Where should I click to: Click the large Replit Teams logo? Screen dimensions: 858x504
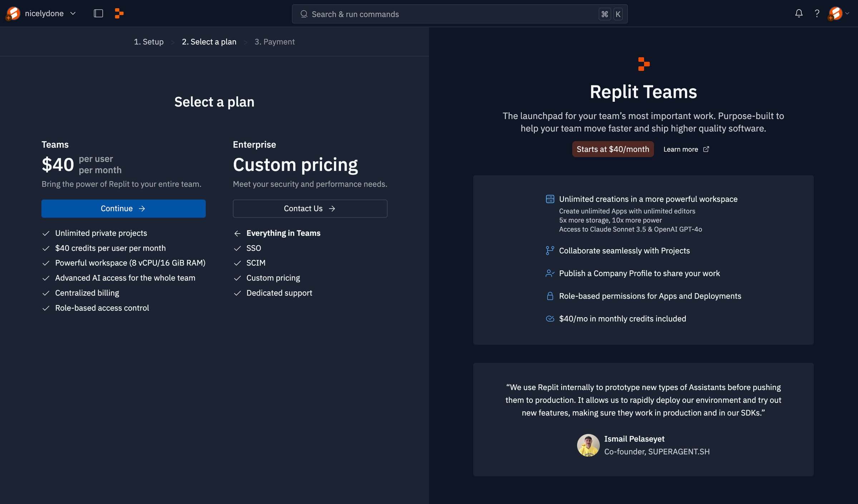[643, 64]
